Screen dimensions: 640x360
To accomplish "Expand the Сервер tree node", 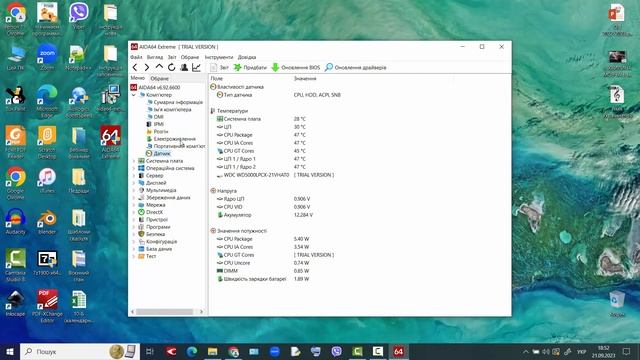I will click(134, 176).
